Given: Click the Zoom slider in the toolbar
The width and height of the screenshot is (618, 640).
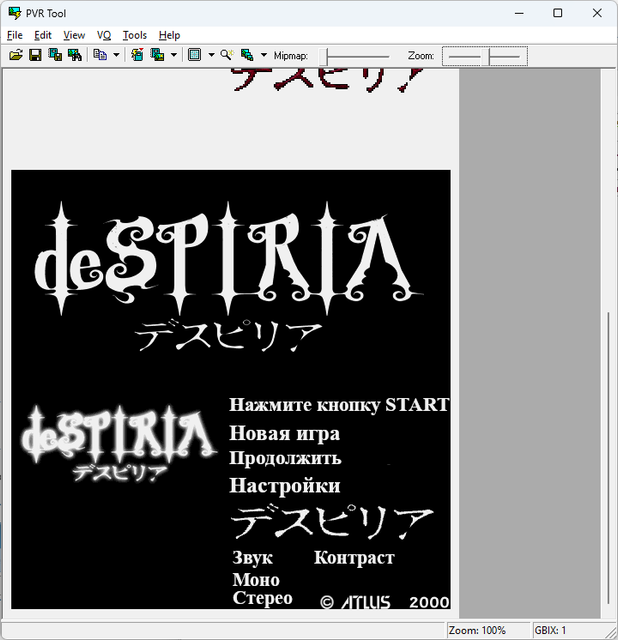Looking at the screenshot, I should (x=485, y=56).
